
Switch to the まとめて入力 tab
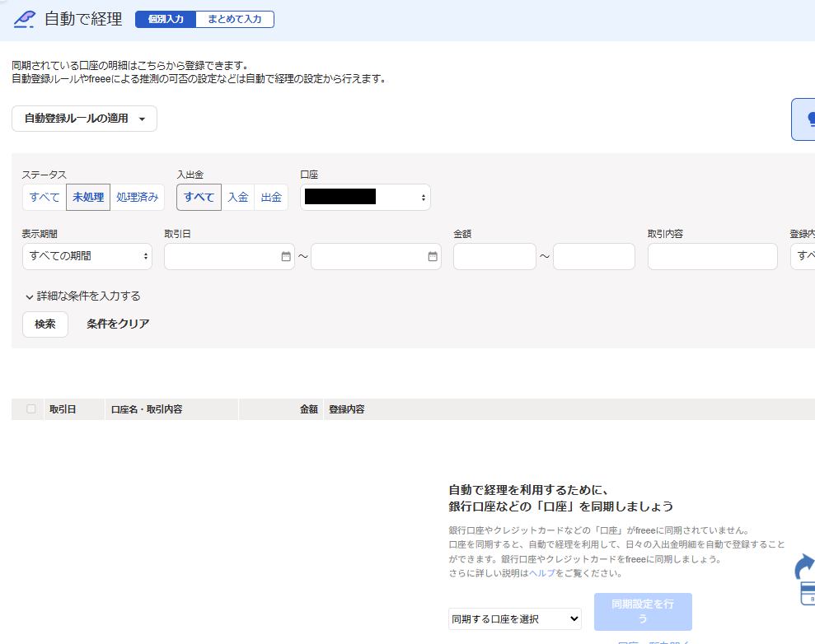click(235, 19)
